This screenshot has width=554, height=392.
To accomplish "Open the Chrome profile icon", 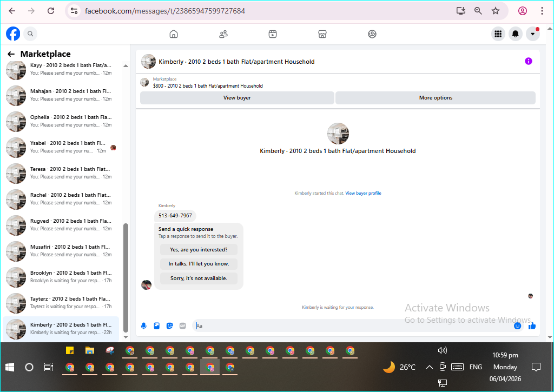I will (523, 11).
